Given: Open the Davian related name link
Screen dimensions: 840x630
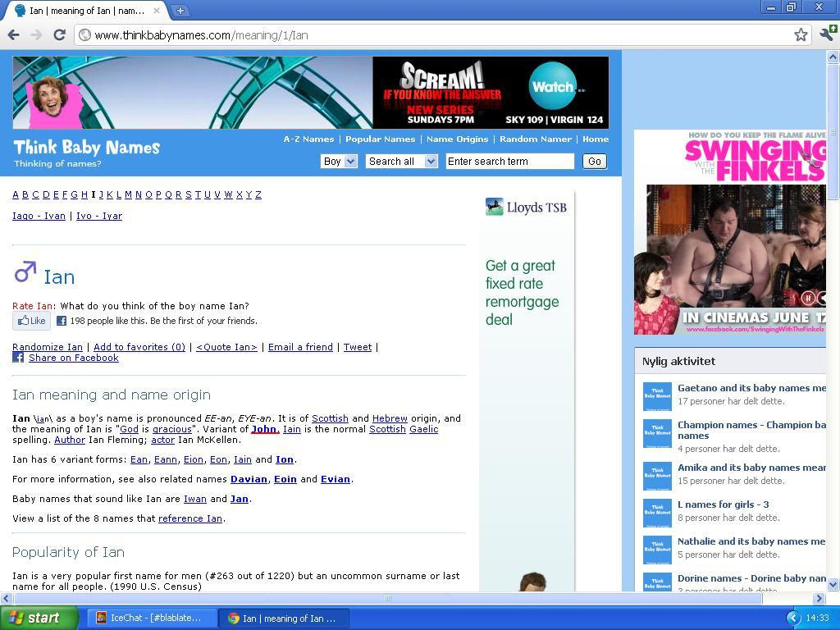Looking at the screenshot, I should point(249,479).
